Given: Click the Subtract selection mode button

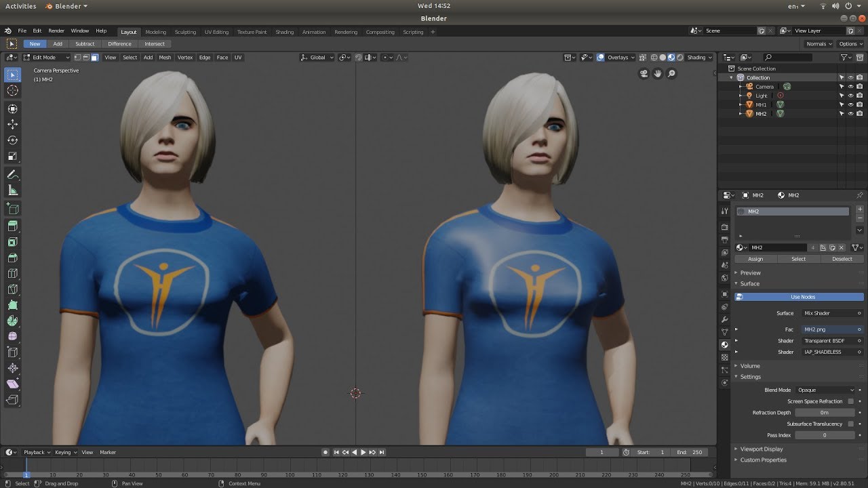Looking at the screenshot, I should 85,44.
